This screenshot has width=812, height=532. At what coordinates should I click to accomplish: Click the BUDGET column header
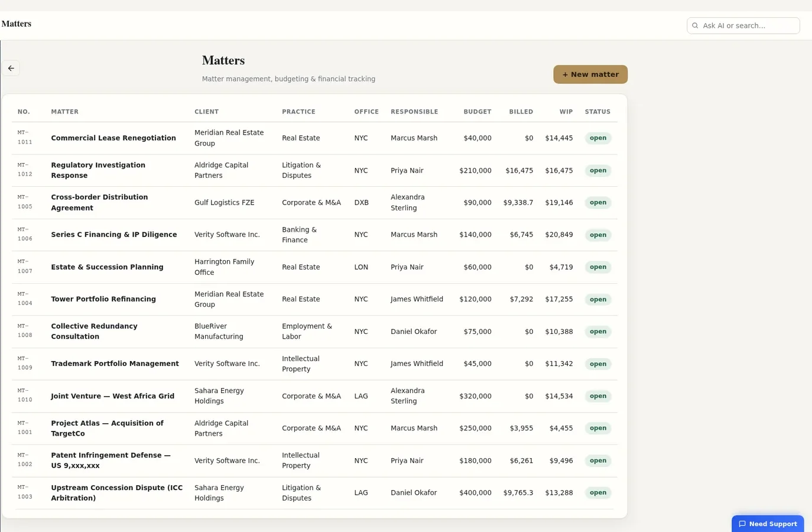478,112
